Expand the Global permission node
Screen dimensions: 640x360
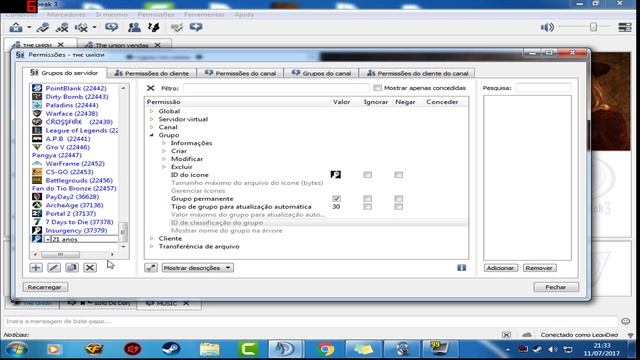coord(151,111)
